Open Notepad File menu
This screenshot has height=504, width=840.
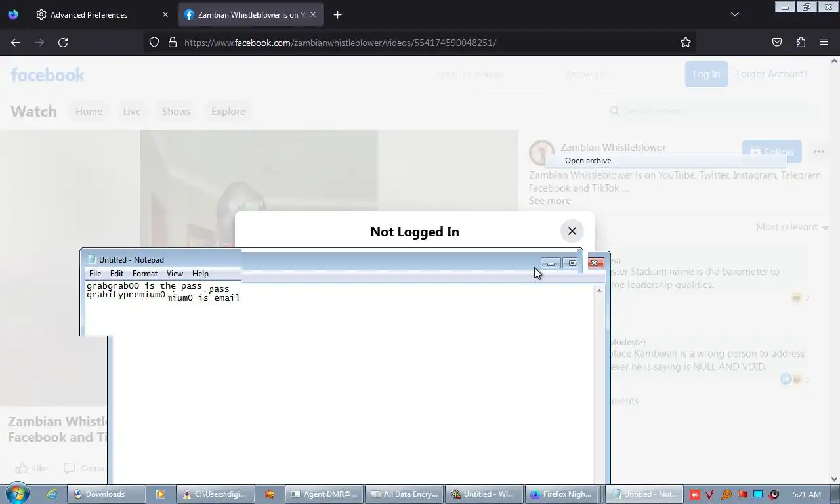coord(95,274)
